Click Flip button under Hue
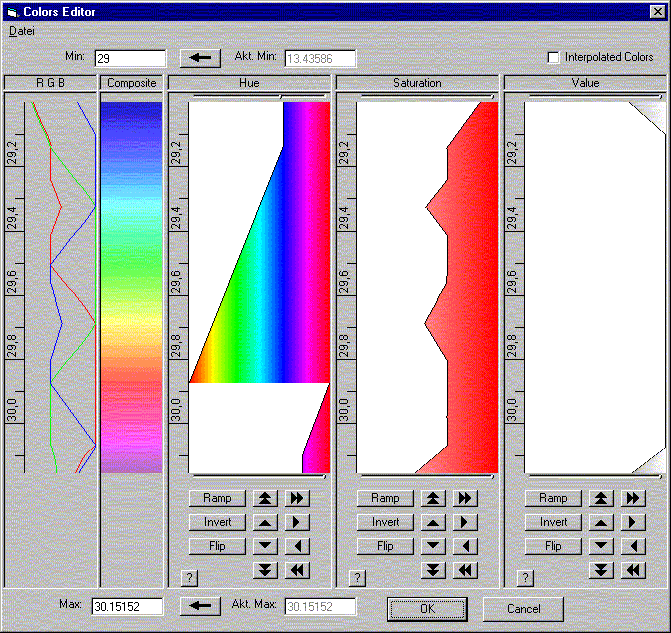This screenshot has width=671, height=633. point(217,546)
